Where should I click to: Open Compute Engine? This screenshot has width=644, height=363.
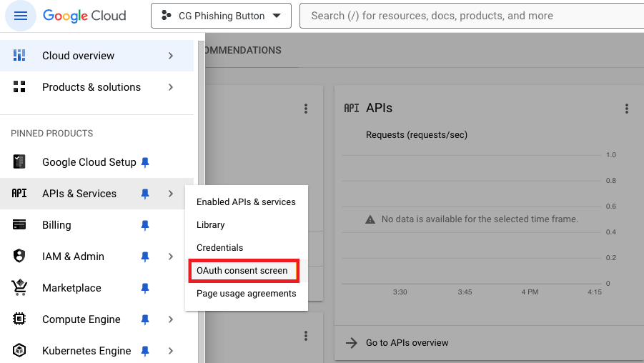click(97, 319)
